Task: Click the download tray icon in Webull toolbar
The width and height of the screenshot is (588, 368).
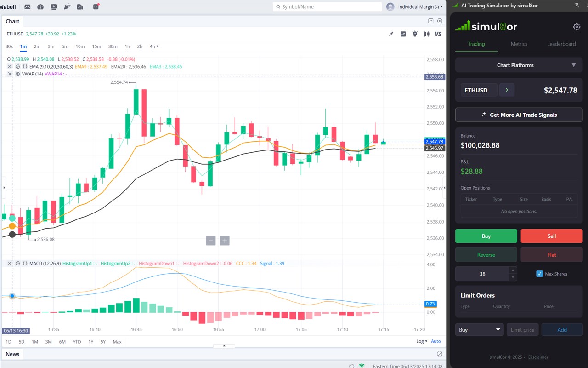Action: click(54, 7)
